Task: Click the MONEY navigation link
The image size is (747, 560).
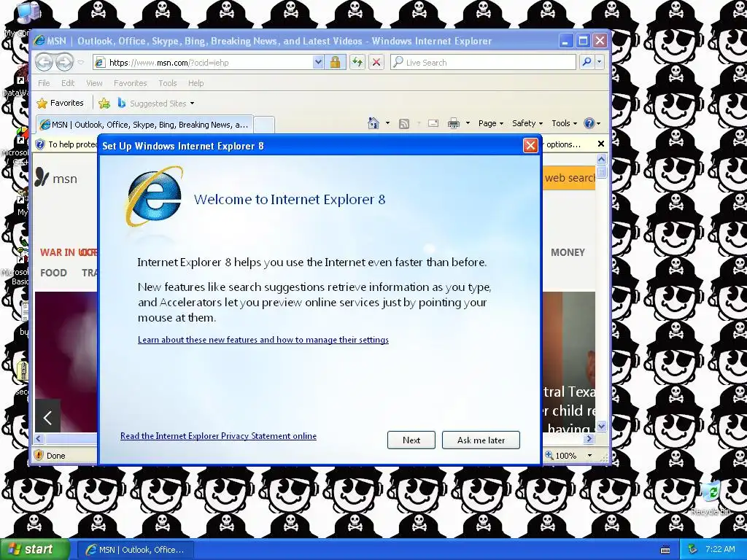Action: [568, 252]
